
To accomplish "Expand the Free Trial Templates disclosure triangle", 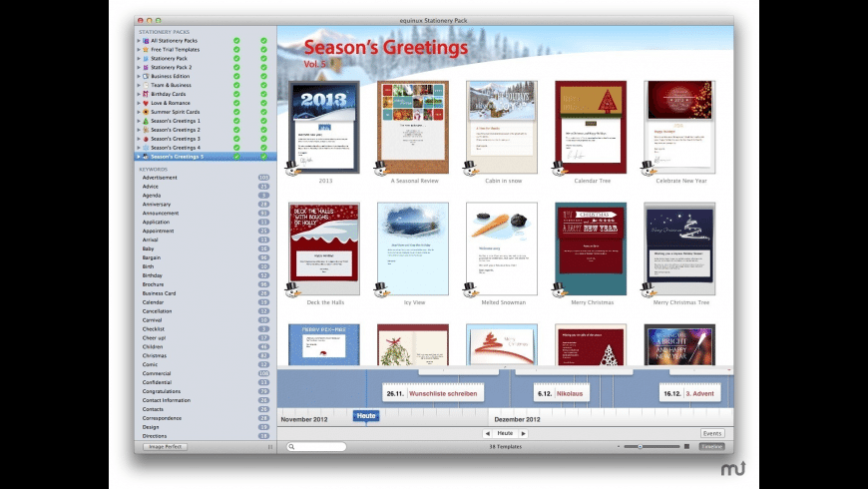I will (139, 49).
